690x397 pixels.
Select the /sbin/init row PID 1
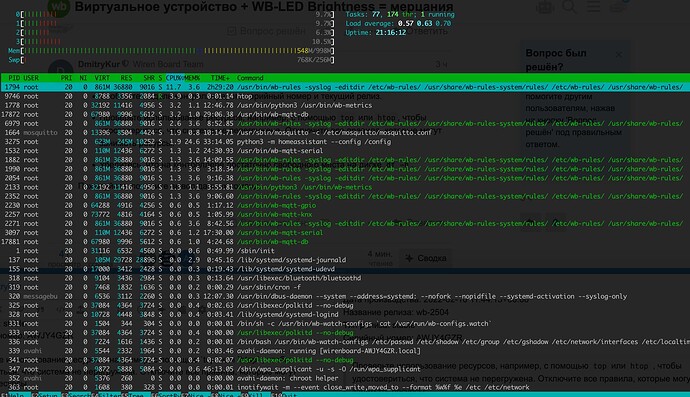click(x=345, y=251)
